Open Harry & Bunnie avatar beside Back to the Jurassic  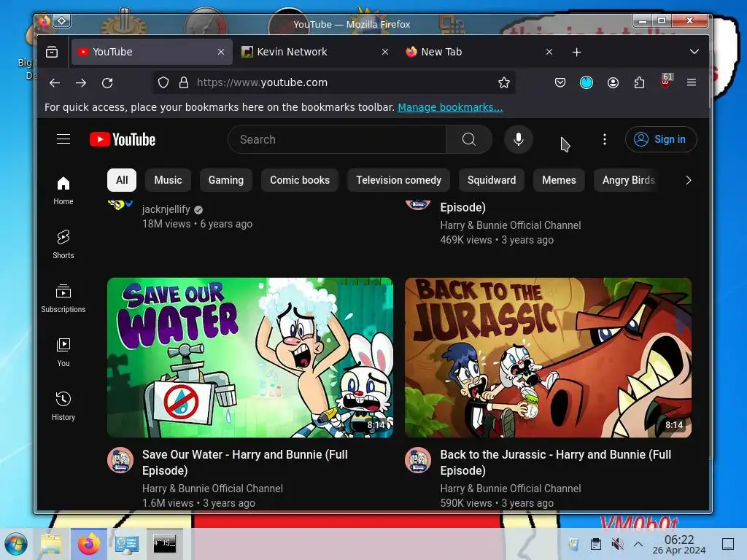click(x=418, y=460)
